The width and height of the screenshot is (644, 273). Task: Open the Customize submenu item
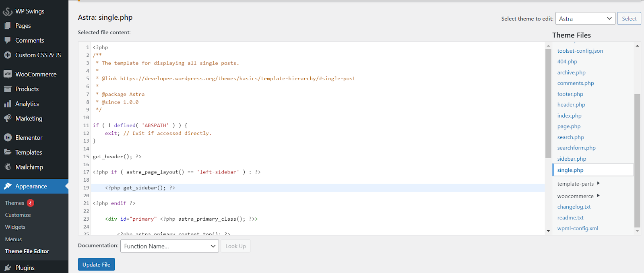pos(18,215)
